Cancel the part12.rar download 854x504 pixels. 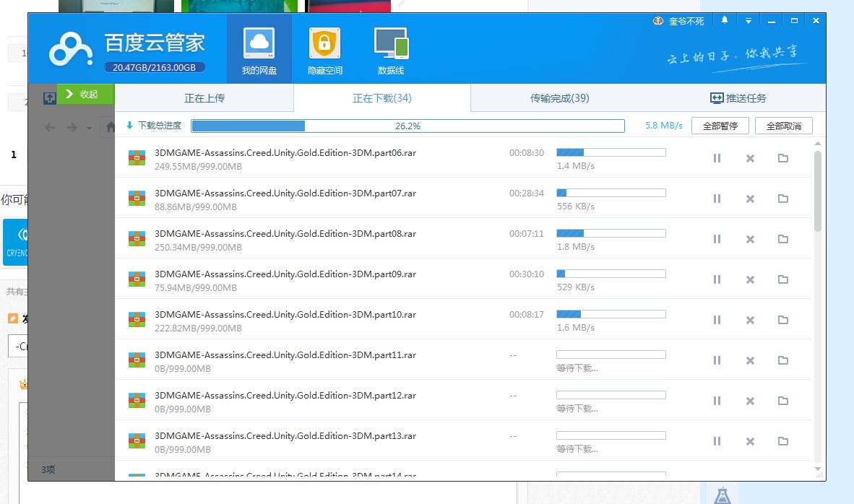(x=750, y=401)
